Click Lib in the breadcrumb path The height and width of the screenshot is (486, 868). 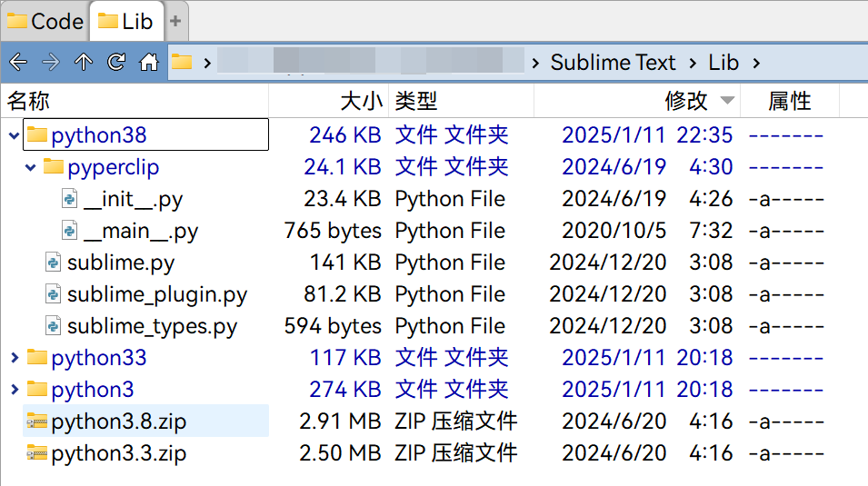click(723, 63)
